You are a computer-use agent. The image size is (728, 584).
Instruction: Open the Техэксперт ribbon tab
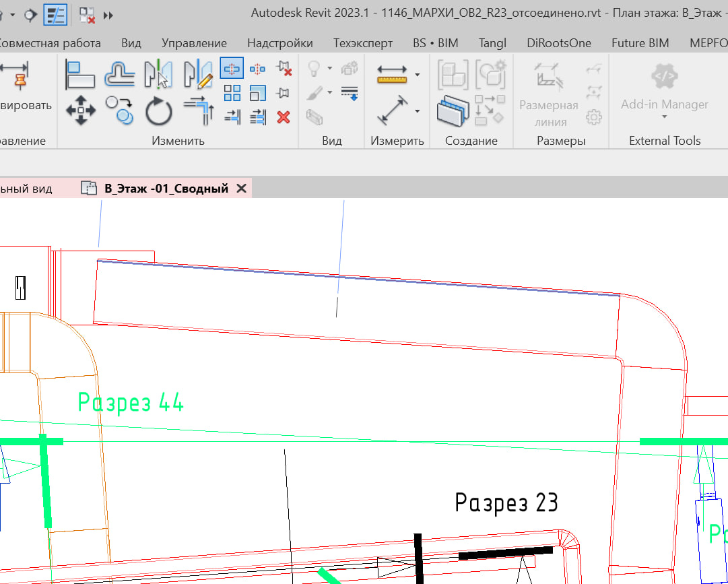point(363,43)
